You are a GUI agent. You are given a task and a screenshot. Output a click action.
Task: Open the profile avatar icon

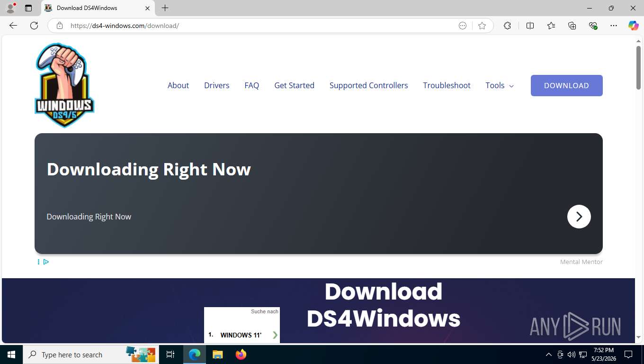pyautogui.click(x=10, y=8)
